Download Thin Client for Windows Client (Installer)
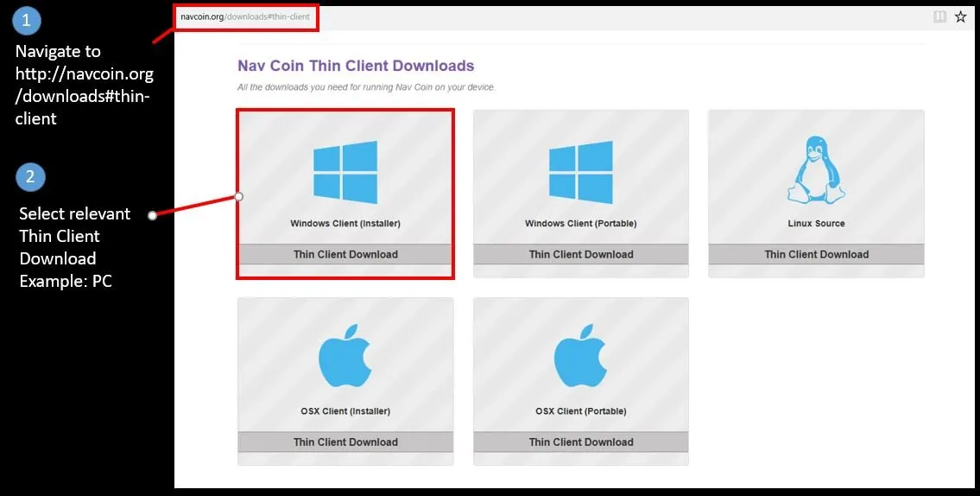Screen dimensions: 980x496 point(345,254)
